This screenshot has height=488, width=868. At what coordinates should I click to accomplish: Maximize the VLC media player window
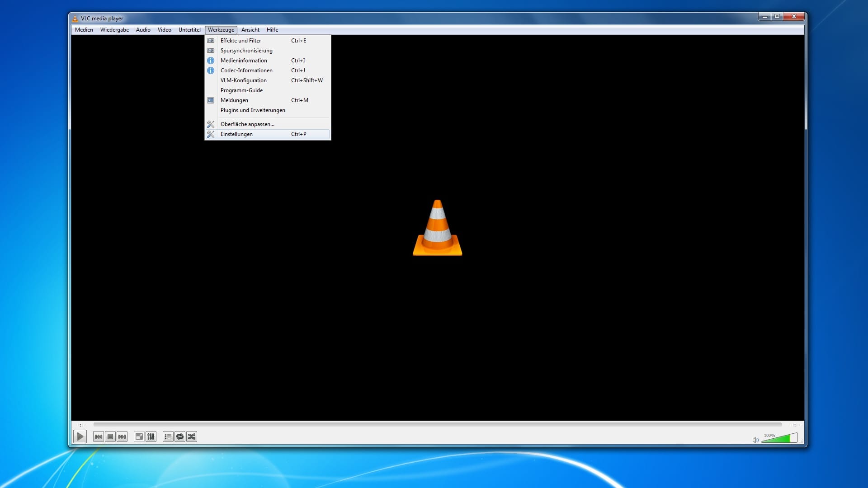point(777,17)
